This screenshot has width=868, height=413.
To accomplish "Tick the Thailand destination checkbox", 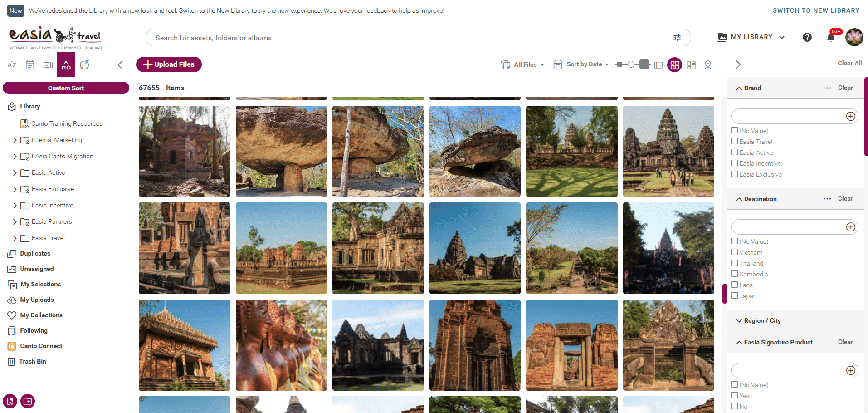I will coord(735,263).
